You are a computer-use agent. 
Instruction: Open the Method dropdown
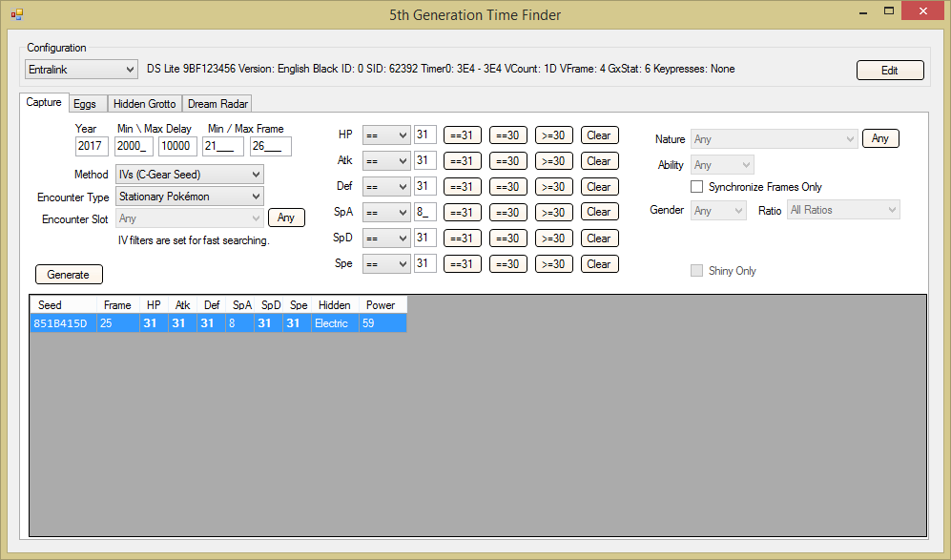point(190,175)
